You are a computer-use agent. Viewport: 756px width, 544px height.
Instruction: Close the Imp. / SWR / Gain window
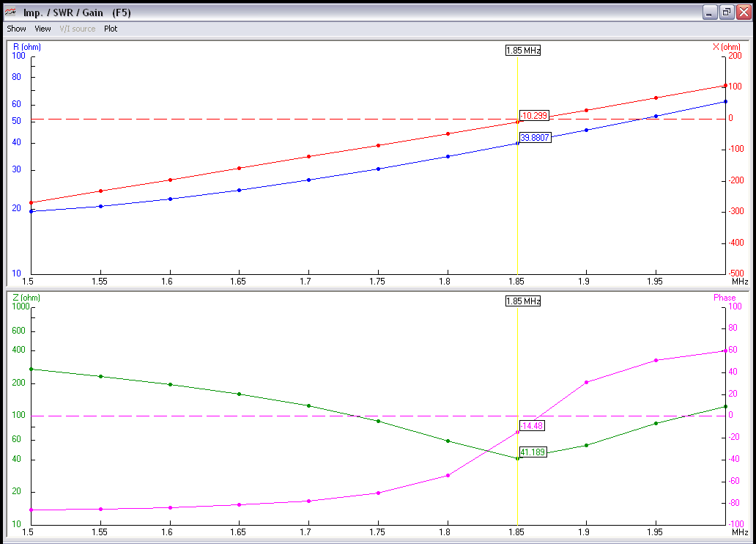pos(743,12)
